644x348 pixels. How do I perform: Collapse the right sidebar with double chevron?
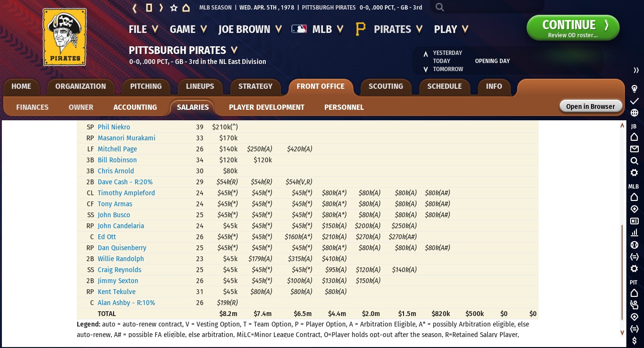[636, 70]
